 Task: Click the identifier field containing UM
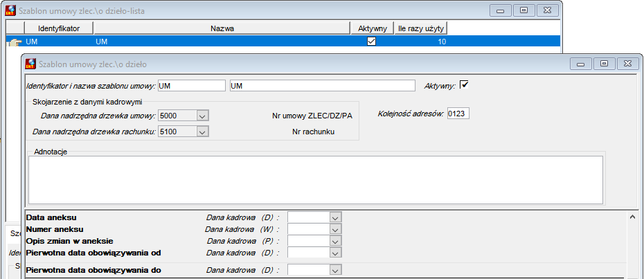tap(191, 85)
